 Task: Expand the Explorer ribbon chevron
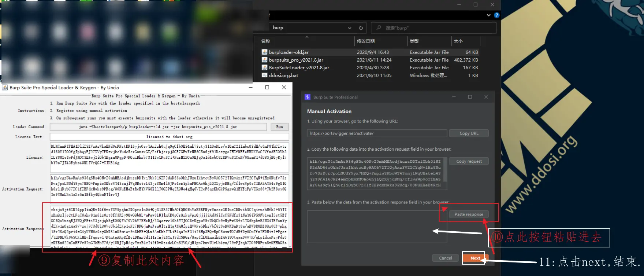(489, 15)
